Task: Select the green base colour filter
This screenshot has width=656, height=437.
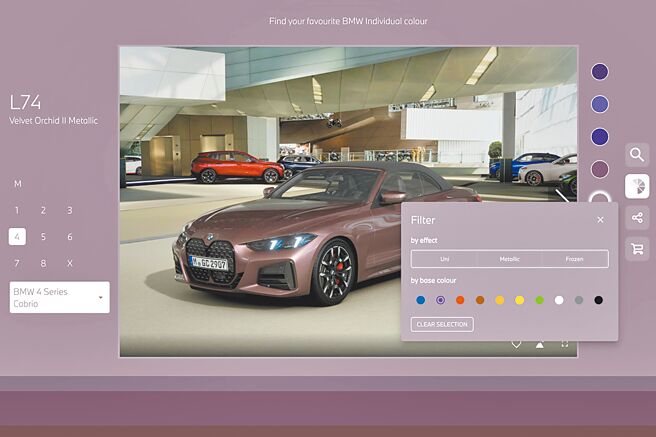Action: tap(540, 300)
